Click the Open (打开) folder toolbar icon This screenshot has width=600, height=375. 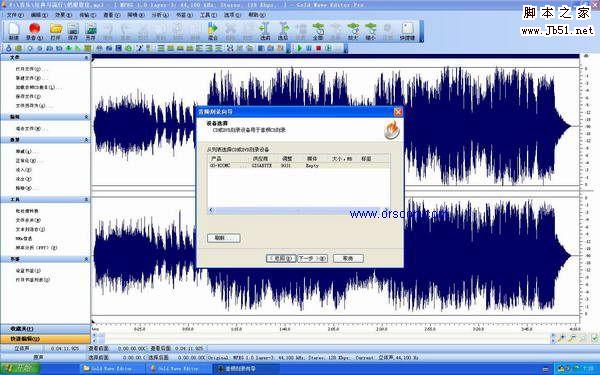56,31
